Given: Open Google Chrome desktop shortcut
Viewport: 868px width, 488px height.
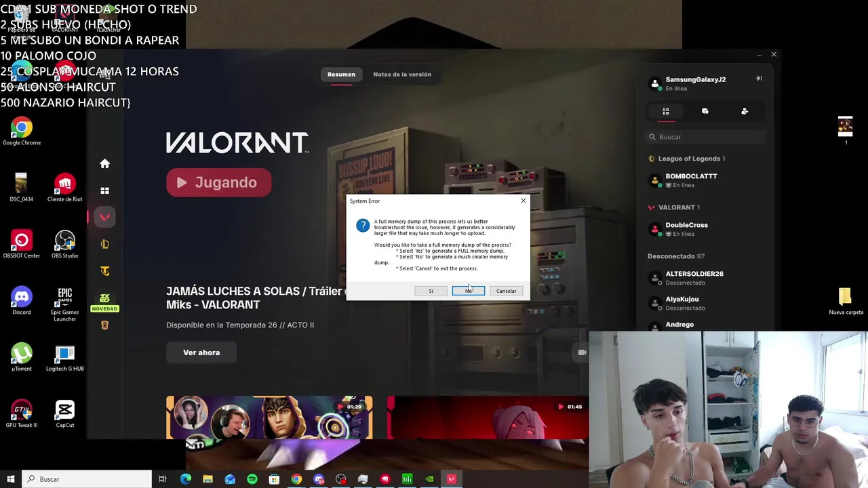Looking at the screenshot, I should click(22, 131).
